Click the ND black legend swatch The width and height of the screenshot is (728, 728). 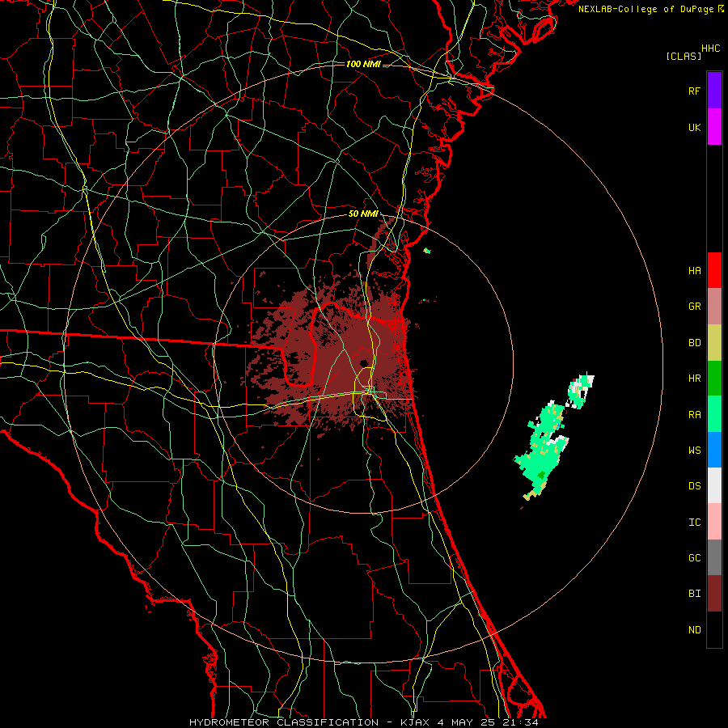(714, 629)
